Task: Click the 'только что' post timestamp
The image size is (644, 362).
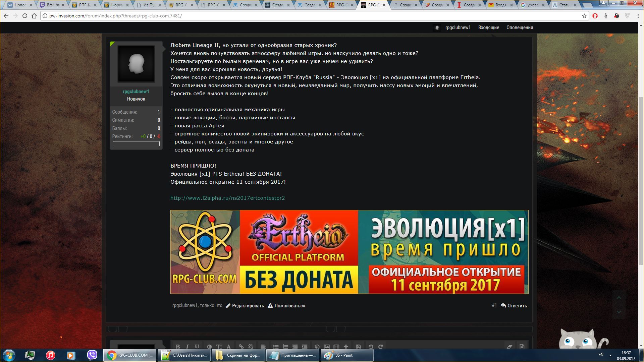Action: click(211, 305)
